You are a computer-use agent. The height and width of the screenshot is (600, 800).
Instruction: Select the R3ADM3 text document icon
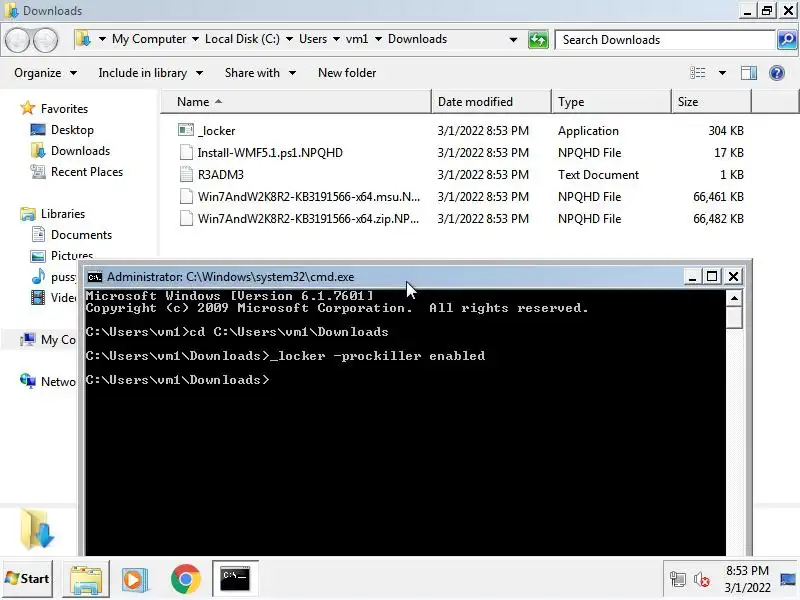coord(186,174)
